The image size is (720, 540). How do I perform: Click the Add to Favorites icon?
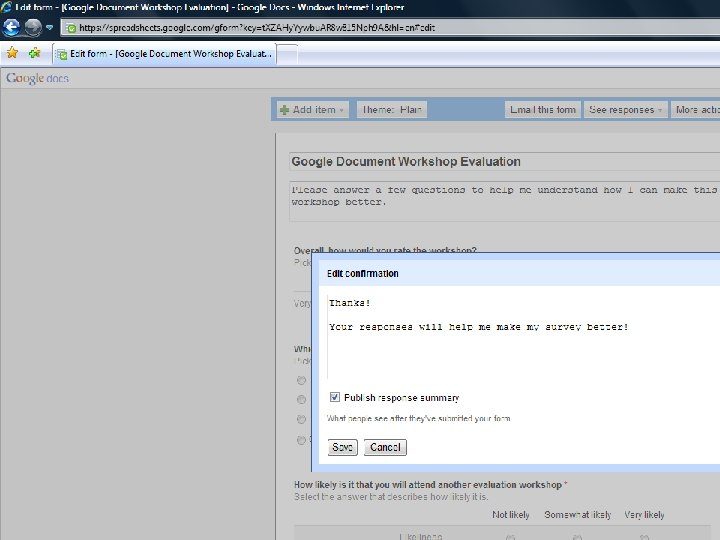pos(34,53)
